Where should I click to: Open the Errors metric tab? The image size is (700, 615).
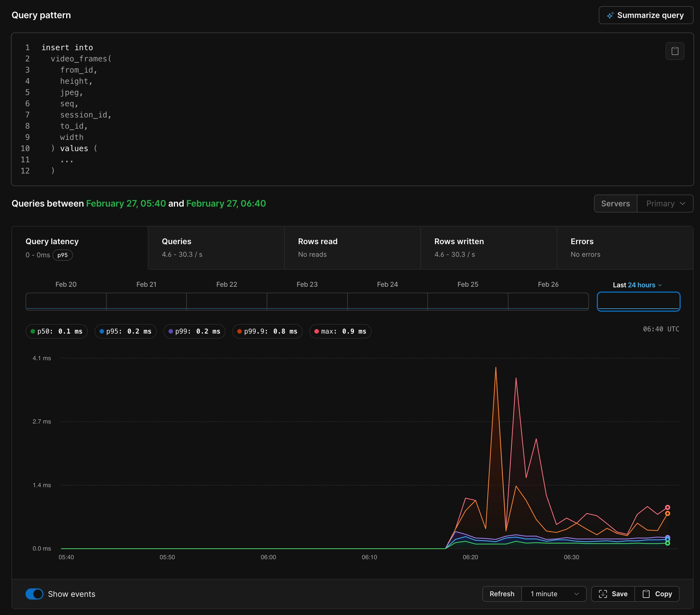[625, 248]
